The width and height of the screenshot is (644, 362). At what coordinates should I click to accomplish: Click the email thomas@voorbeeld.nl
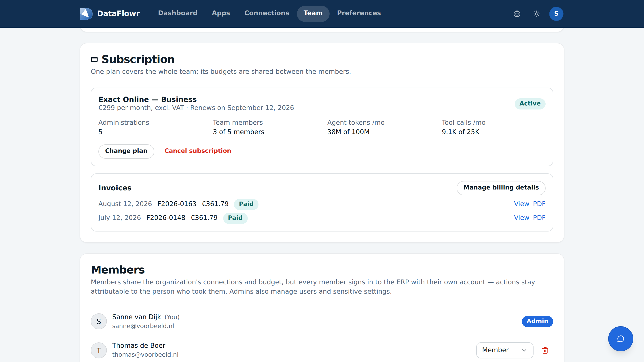145,355
